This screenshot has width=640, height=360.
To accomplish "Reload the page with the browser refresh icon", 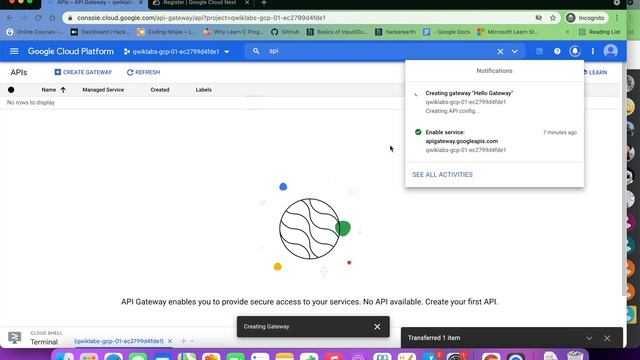I will point(38,18).
